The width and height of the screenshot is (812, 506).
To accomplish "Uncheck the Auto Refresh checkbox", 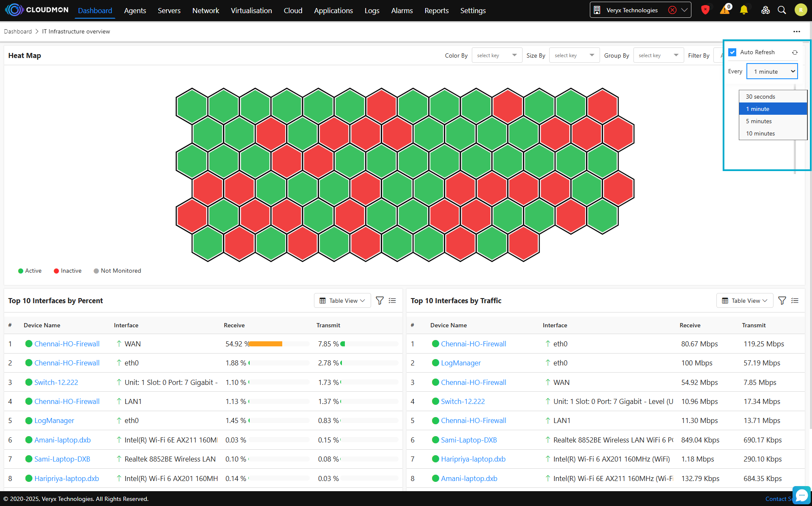I will [x=732, y=53].
